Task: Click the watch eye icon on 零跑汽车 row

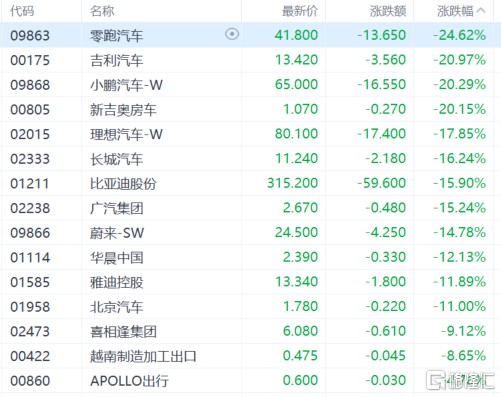Action: tap(232, 34)
